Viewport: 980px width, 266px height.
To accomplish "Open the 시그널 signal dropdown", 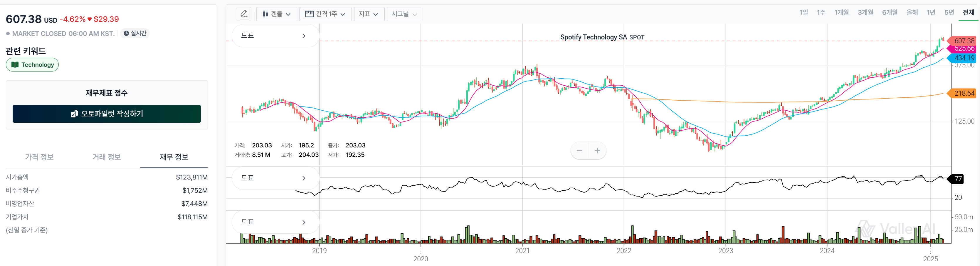I will (x=404, y=14).
